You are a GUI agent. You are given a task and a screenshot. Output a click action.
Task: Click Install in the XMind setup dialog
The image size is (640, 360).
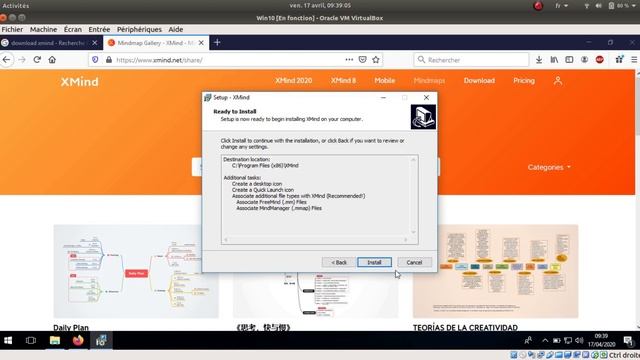pyautogui.click(x=374, y=262)
